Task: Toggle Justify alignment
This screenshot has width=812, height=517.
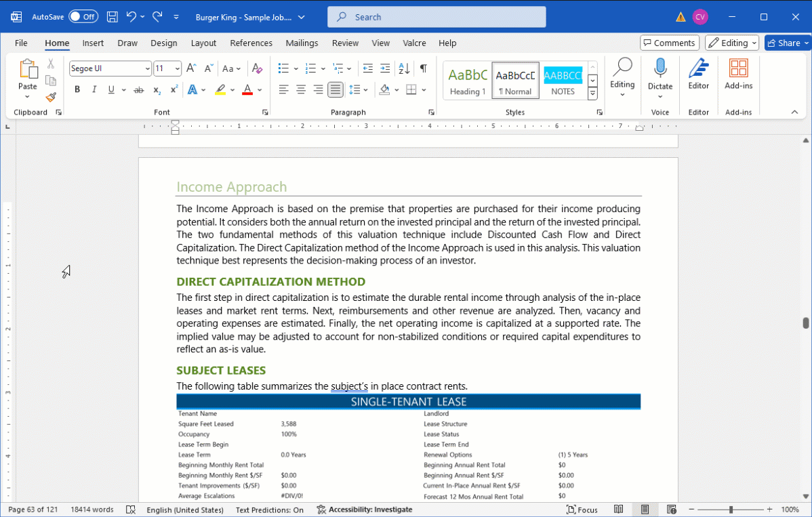Action: [336, 89]
